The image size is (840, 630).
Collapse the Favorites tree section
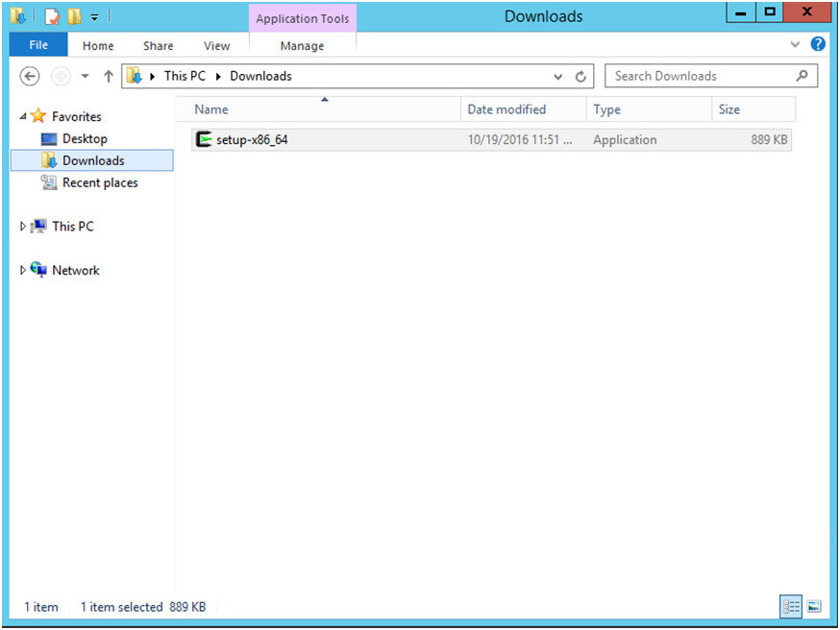point(23,116)
